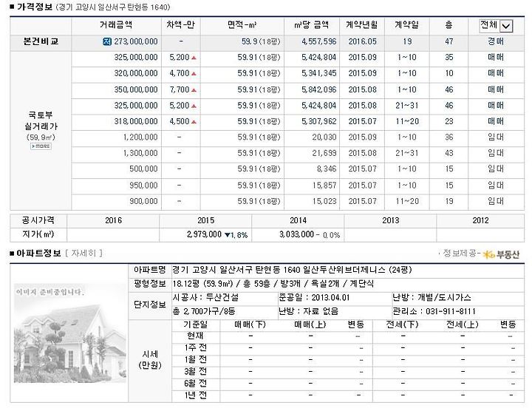Select the 계약일 column header
Image resolution: width=532 pixels, height=408 pixels.
pyautogui.click(x=407, y=25)
